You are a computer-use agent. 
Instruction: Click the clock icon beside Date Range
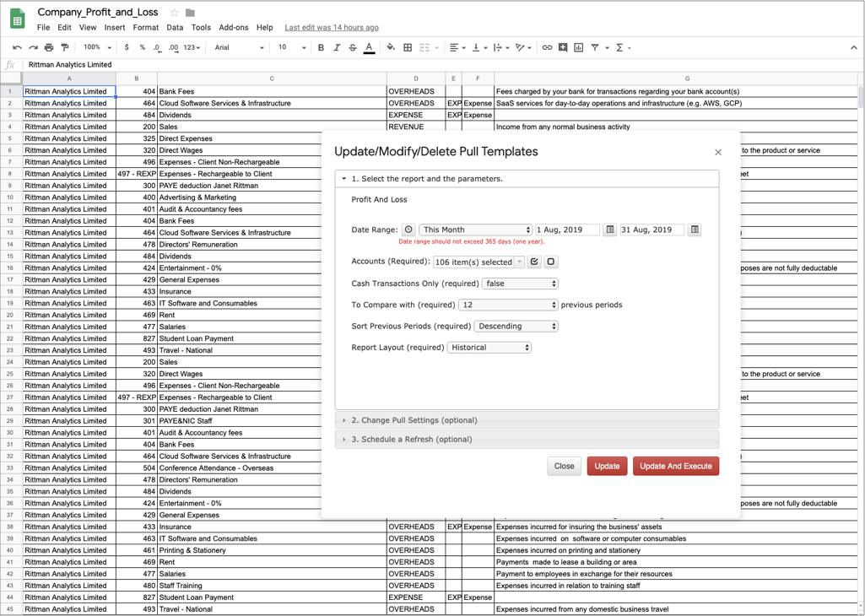pos(408,230)
